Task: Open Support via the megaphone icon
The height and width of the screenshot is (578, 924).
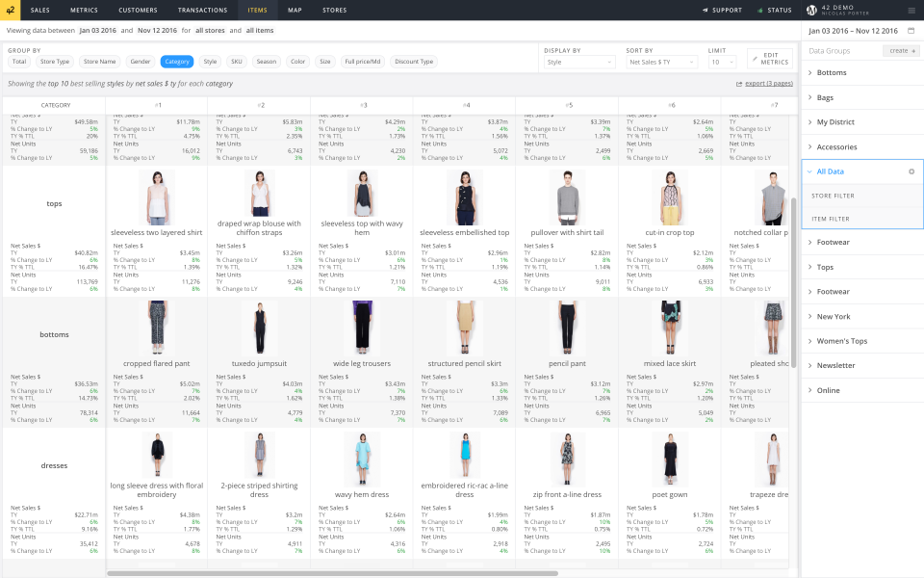Action: tap(706, 11)
